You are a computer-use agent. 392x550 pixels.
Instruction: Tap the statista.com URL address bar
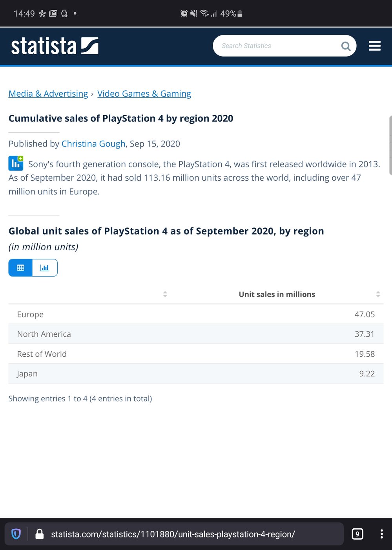click(x=173, y=534)
